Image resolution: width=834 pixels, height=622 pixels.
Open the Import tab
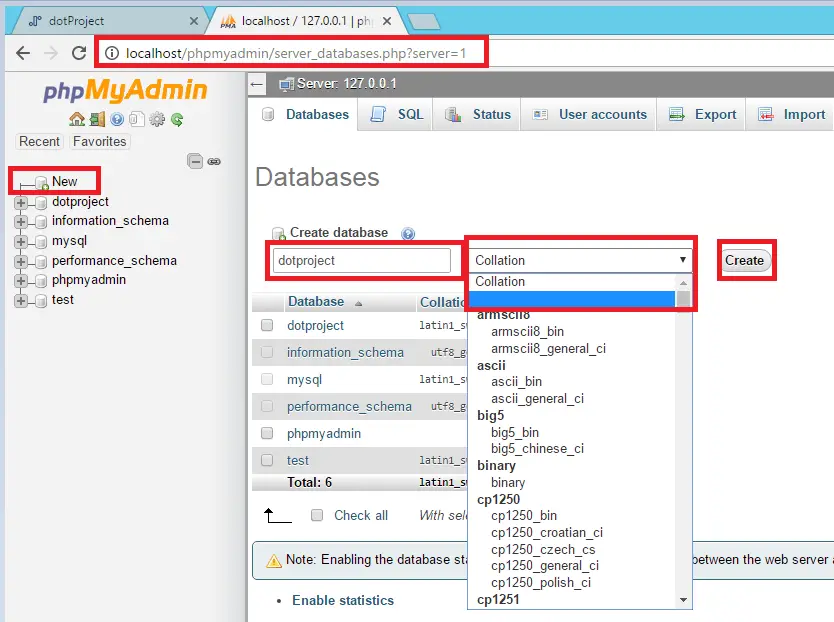791,114
